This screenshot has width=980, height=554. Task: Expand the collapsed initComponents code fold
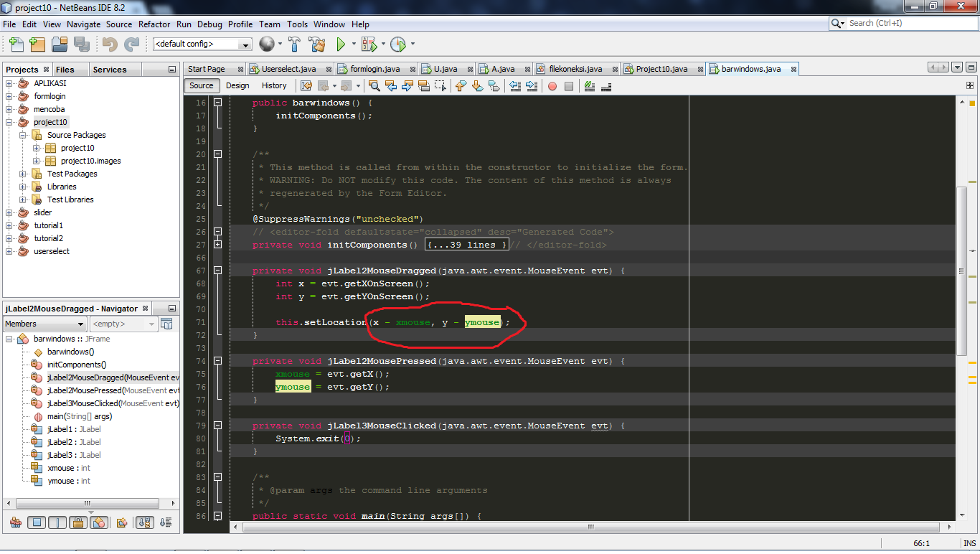[x=217, y=245]
